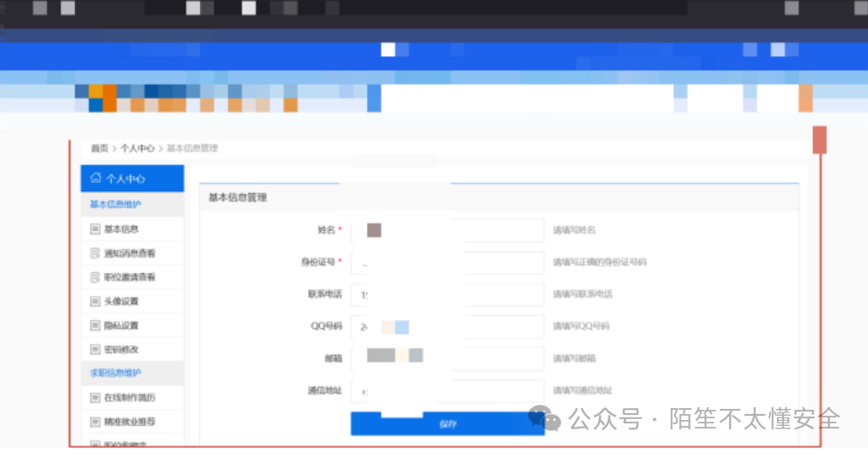Click the hint text 请填写邮箱
The width and height of the screenshot is (868, 454).
click(574, 358)
